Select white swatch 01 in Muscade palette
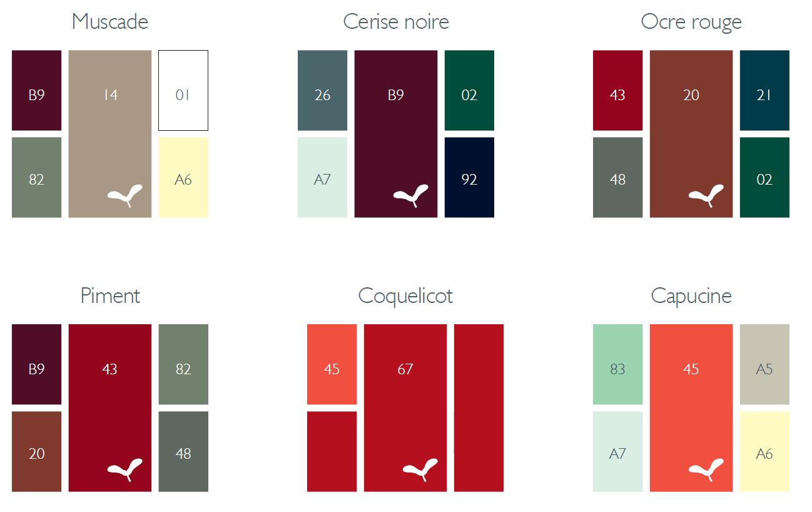 pos(183,91)
